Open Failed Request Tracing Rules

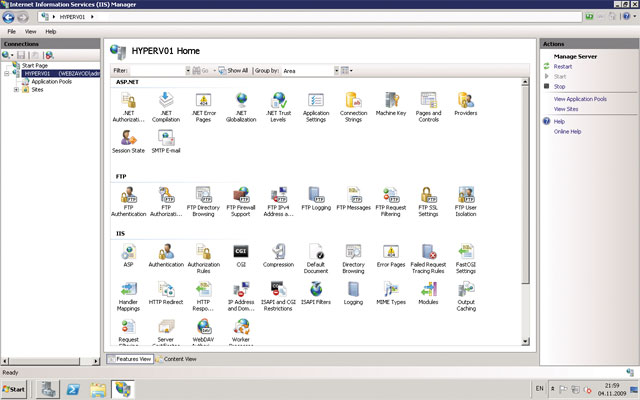pos(428,258)
